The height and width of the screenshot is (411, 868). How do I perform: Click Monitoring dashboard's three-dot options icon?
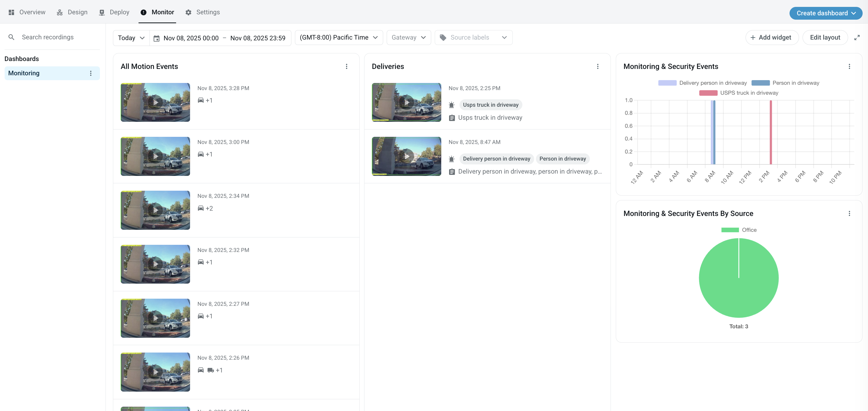[91, 73]
